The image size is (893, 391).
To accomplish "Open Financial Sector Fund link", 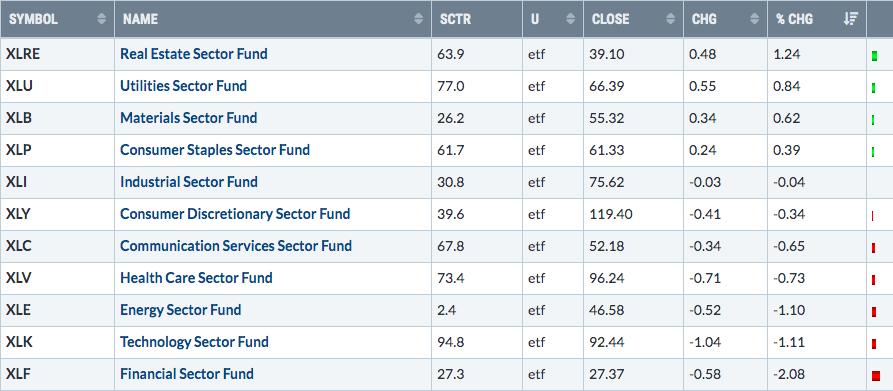I will (x=187, y=374).
